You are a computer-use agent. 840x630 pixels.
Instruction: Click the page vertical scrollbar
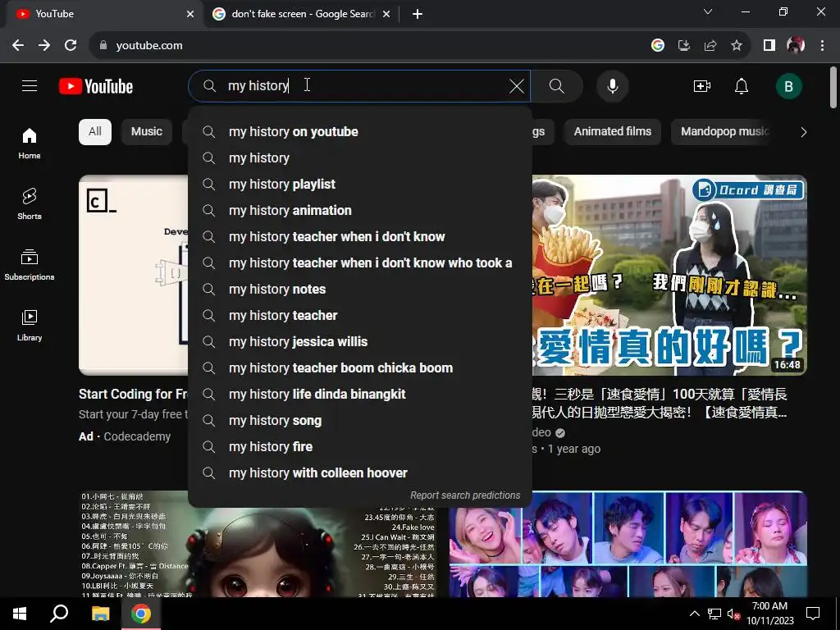point(833,88)
